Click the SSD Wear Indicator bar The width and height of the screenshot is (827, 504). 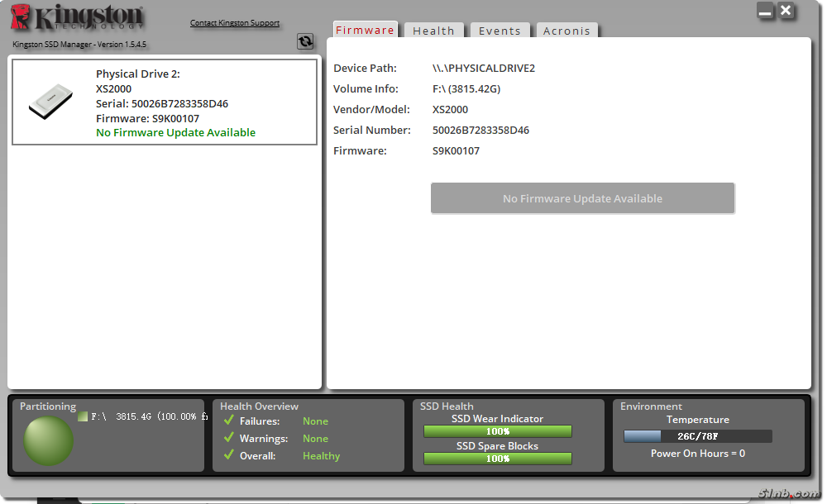click(x=497, y=431)
